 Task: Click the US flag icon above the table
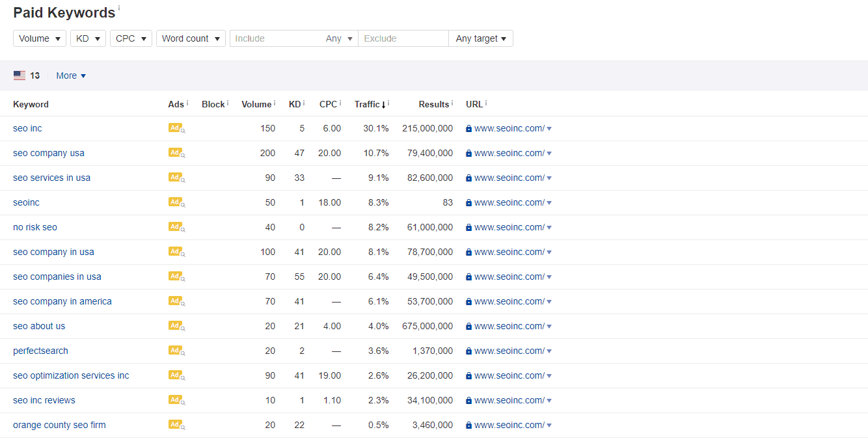(x=19, y=75)
